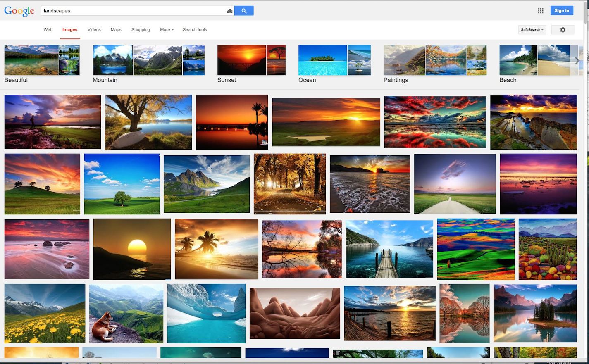Open the tropical island thumbnail under Ocean
This screenshot has width=589, height=364.
[x=323, y=60]
